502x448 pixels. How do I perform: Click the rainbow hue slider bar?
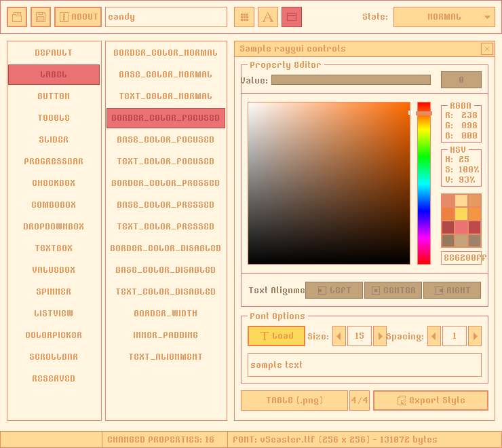[x=424, y=183]
